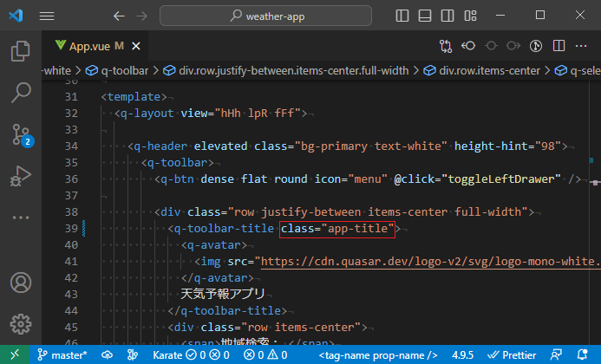The height and width of the screenshot is (364, 601).
Task: Open notifications bell in status bar
Action: click(583, 355)
